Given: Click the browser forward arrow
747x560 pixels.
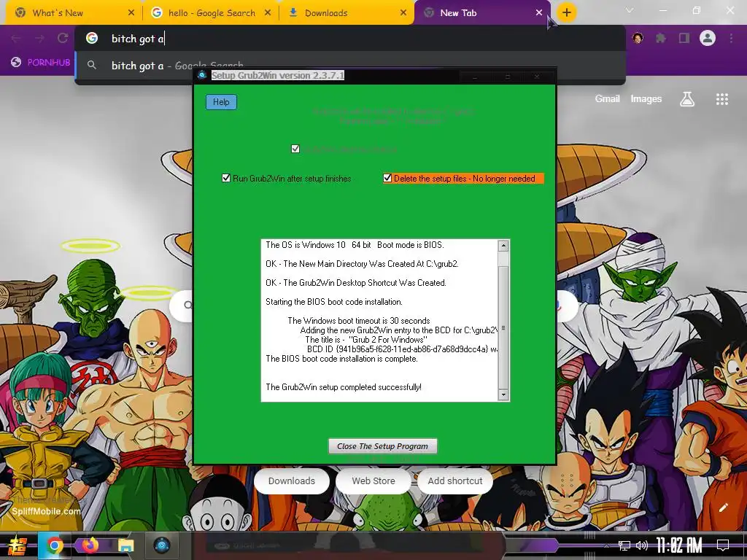Looking at the screenshot, I should click(39, 38).
